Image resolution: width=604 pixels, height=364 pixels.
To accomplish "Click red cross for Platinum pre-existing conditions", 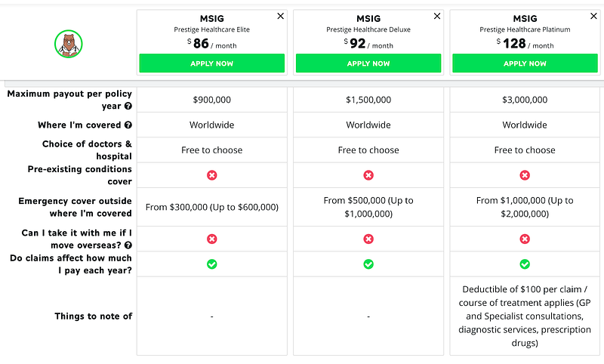I will 525,175.
